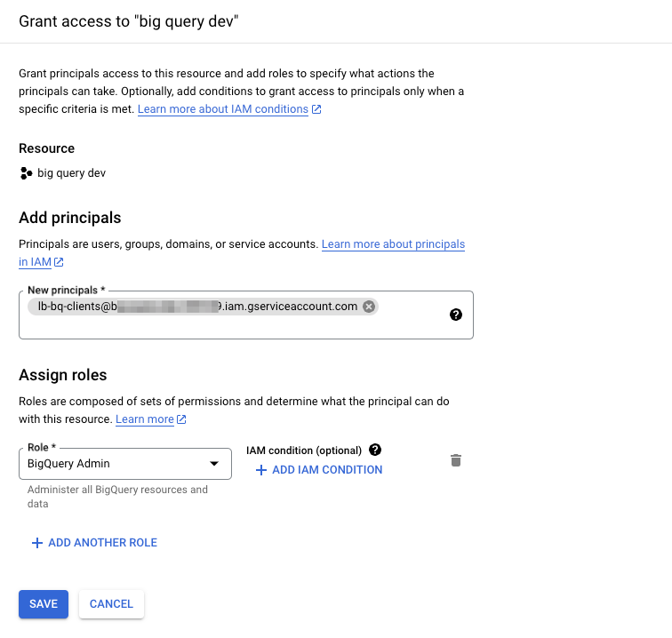The image size is (672, 638).
Task: Click external-link icon after IAM conditions link
Action: (316, 109)
